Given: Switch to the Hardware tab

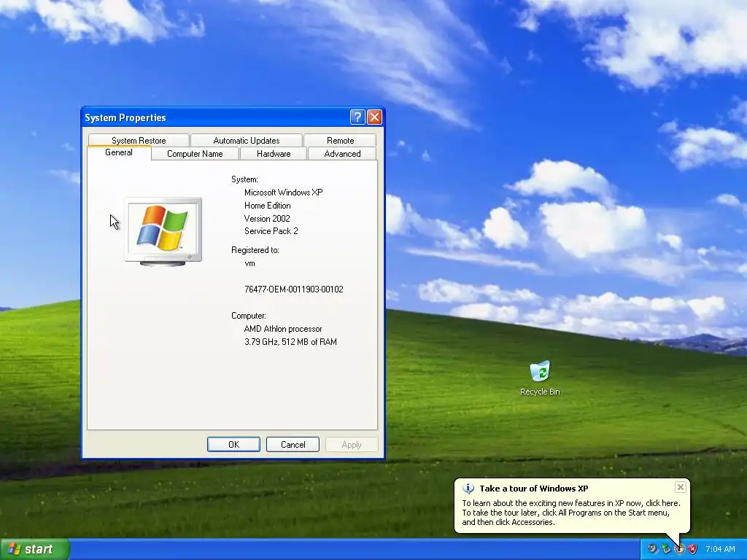Looking at the screenshot, I should [x=274, y=154].
